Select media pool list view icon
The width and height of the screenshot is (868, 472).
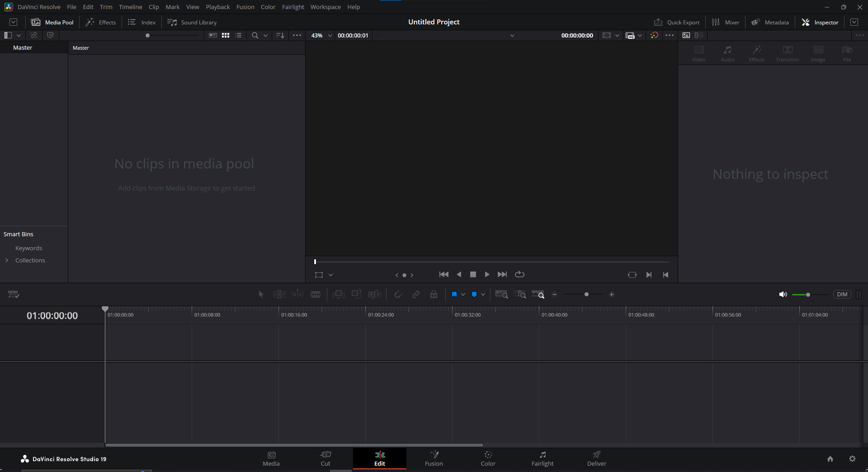(238, 35)
